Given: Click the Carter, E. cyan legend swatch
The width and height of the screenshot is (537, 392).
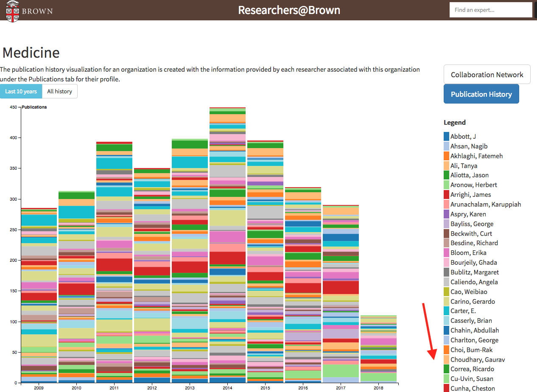Looking at the screenshot, I should point(446,311).
